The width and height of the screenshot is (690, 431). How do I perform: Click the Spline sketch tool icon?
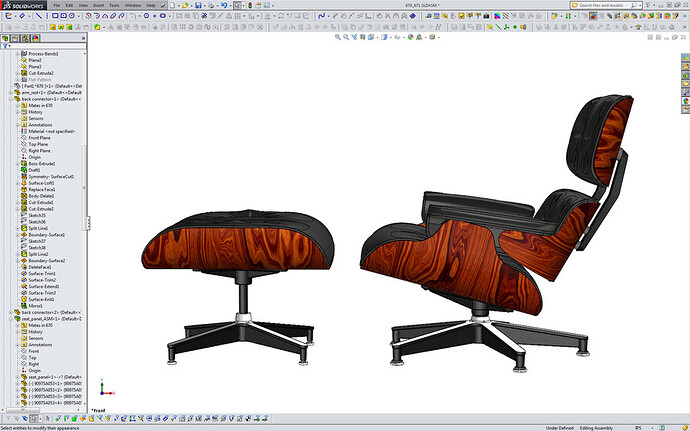click(x=321, y=16)
